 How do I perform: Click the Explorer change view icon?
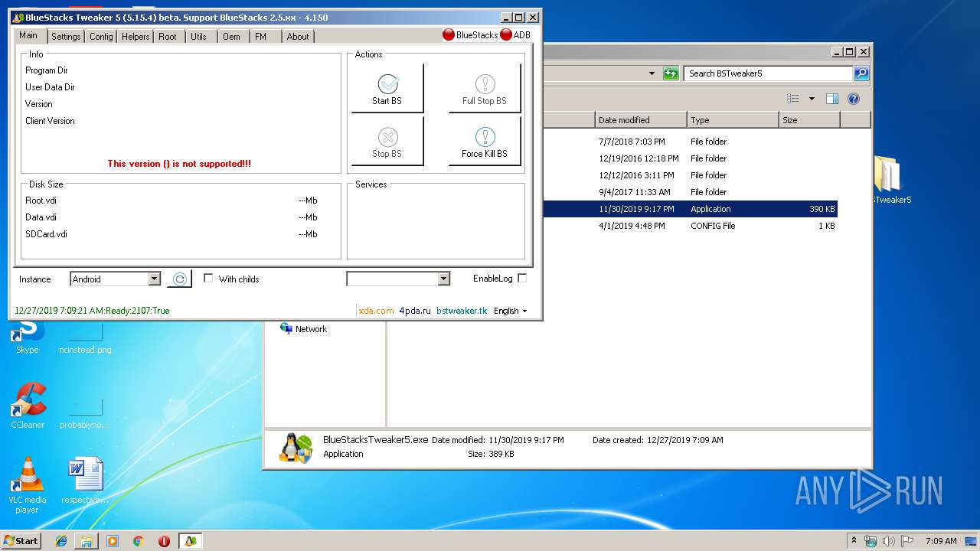pyautogui.click(x=793, y=99)
